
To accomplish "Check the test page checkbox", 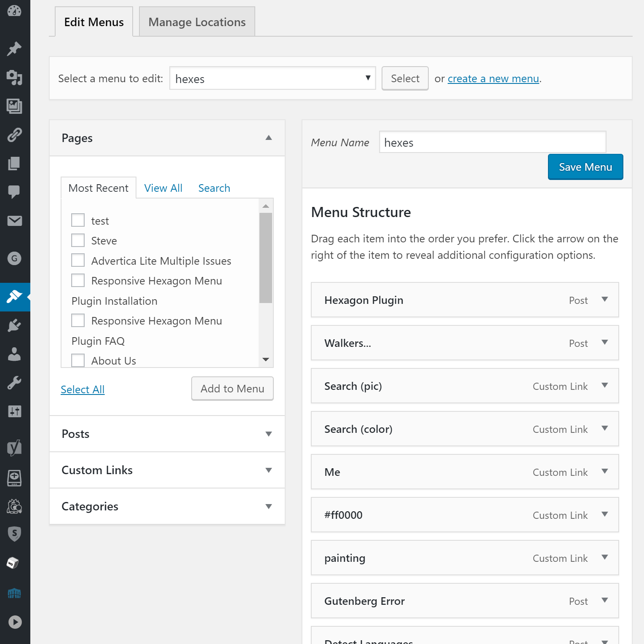I will click(x=77, y=220).
